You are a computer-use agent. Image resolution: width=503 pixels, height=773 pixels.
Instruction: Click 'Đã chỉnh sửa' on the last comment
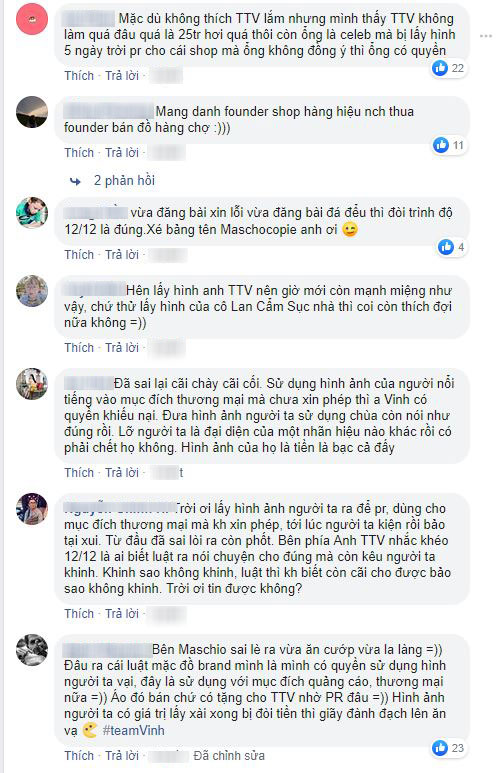(229, 755)
